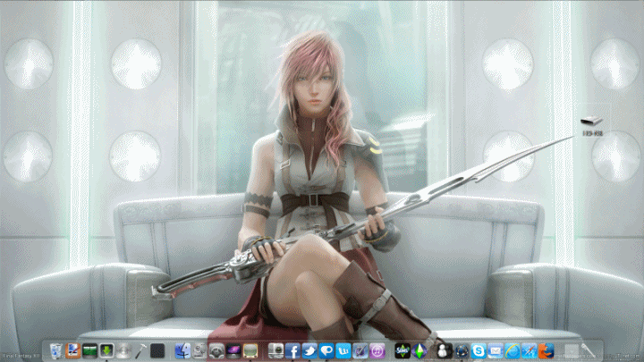Open the green panel icon in dock
Image resolution: width=644 pixels, height=362 pixels.
pyautogui.click(x=90, y=351)
